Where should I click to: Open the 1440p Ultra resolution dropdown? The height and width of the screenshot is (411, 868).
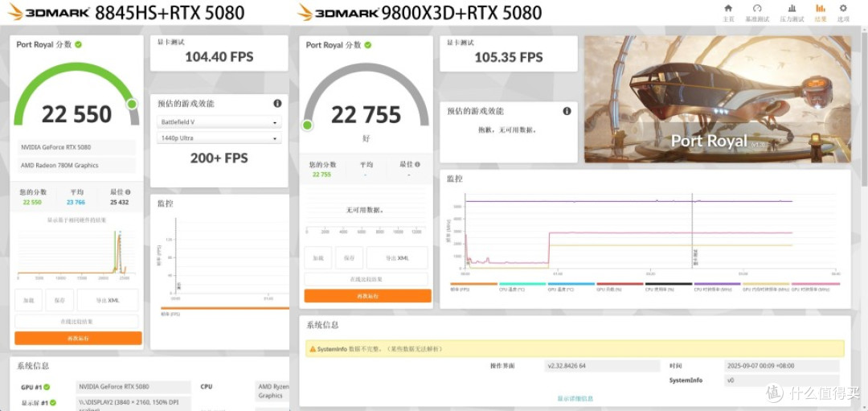[219, 138]
